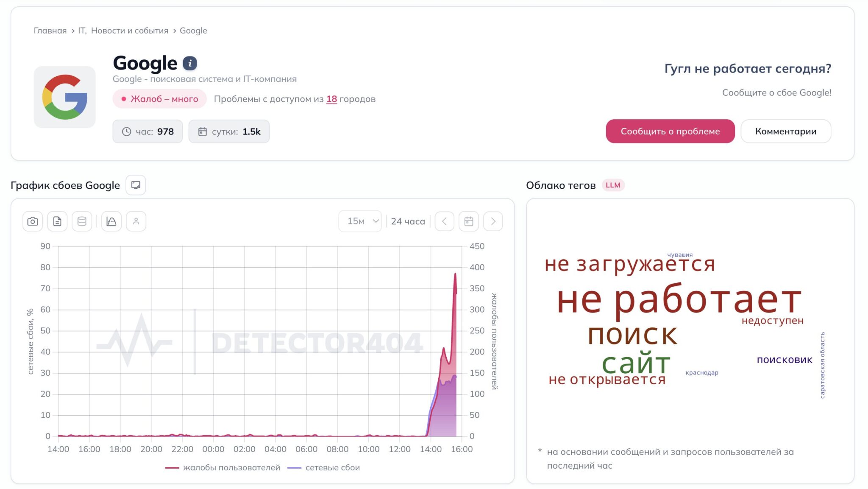Open the calendar date picker
Image resolution: width=868 pixels, height=489 pixels.
point(469,221)
